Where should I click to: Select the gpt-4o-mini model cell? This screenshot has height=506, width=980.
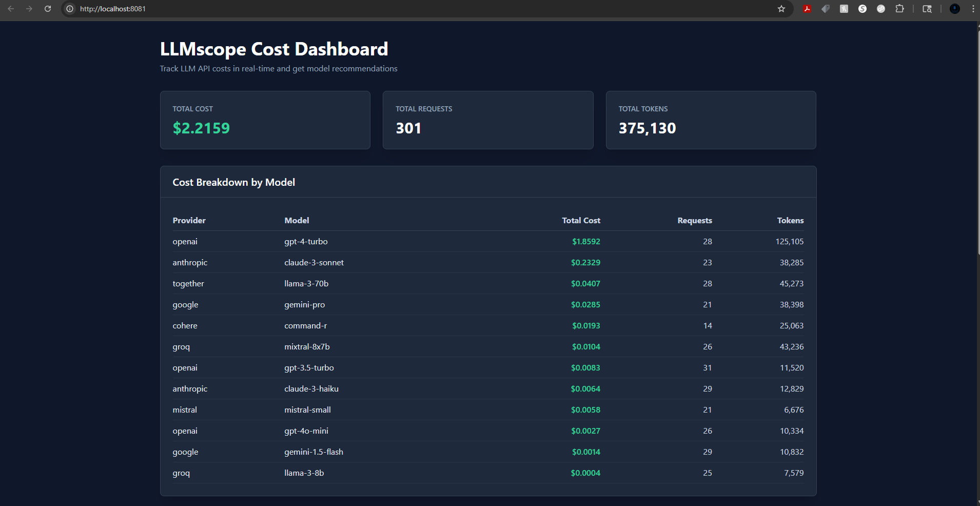[x=306, y=431]
